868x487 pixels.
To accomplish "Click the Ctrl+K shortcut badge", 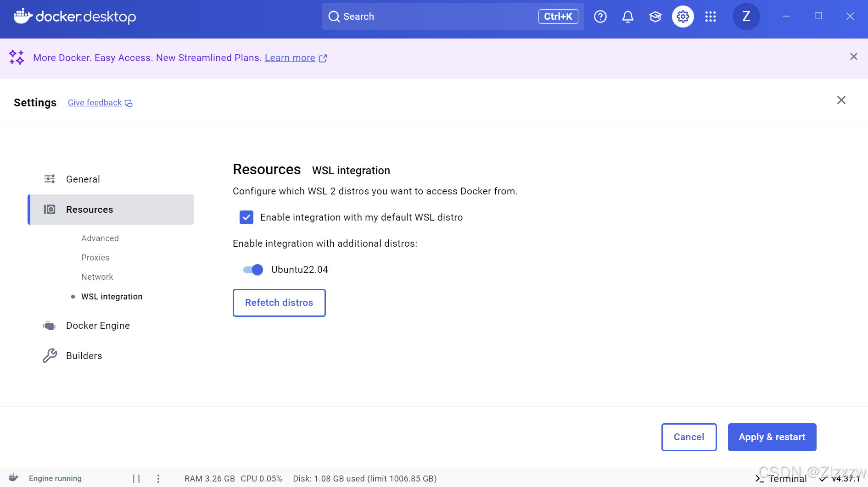I will coord(558,17).
